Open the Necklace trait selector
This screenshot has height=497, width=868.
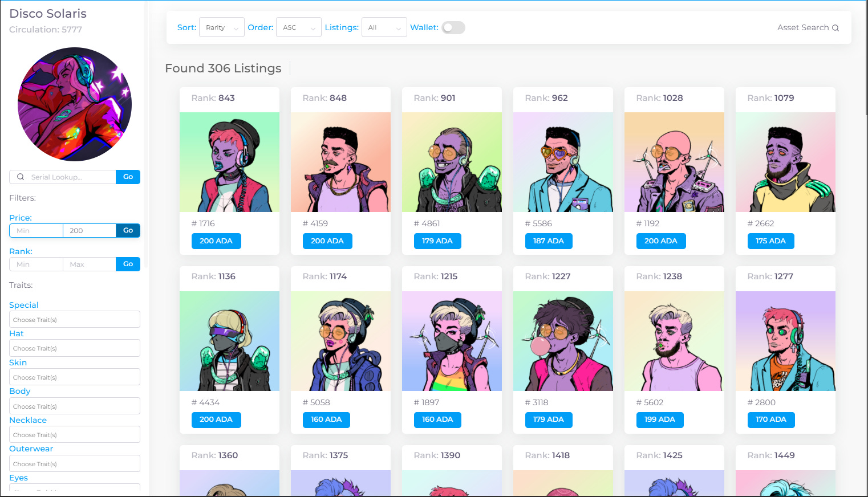75,434
